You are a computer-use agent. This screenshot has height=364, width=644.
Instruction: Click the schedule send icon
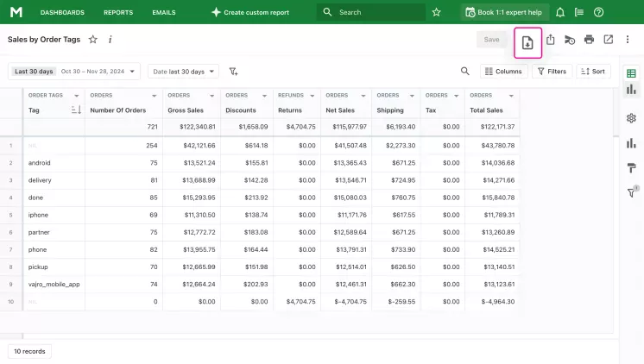569,40
